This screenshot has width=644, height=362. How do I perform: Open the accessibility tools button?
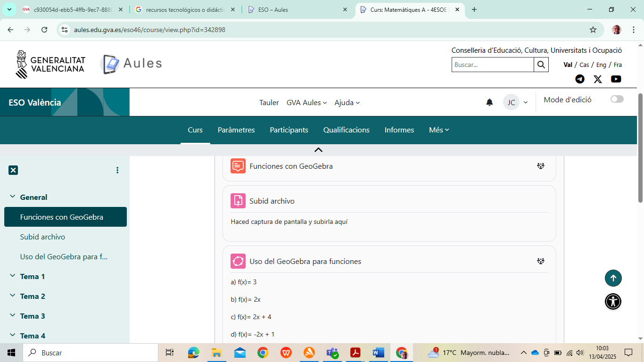(x=613, y=301)
